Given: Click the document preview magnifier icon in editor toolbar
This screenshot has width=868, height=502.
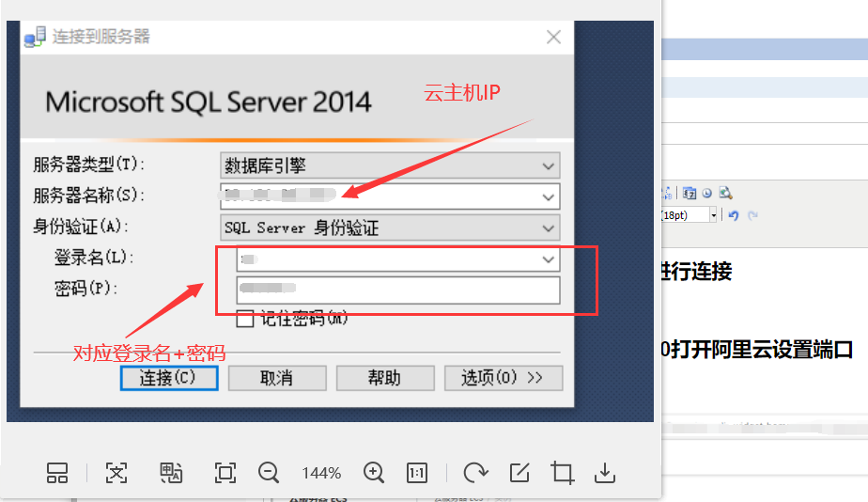Looking at the screenshot, I should pyautogui.click(x=725, y=193).
